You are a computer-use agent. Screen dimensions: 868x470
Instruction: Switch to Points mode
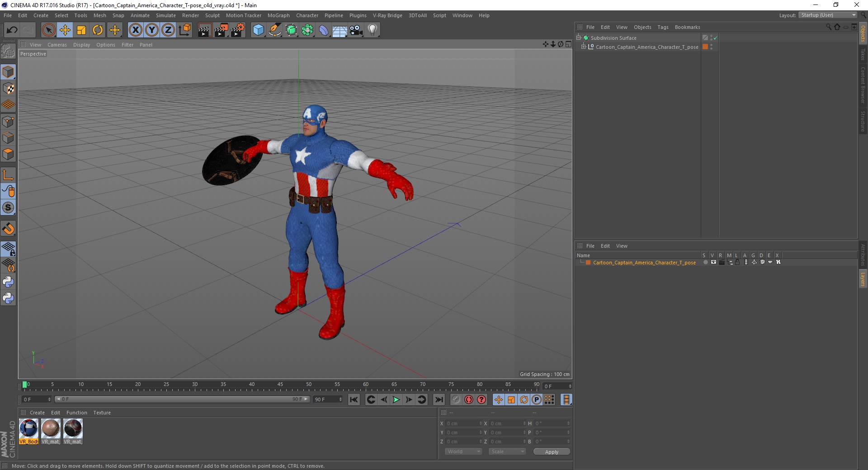coord(8,122)
